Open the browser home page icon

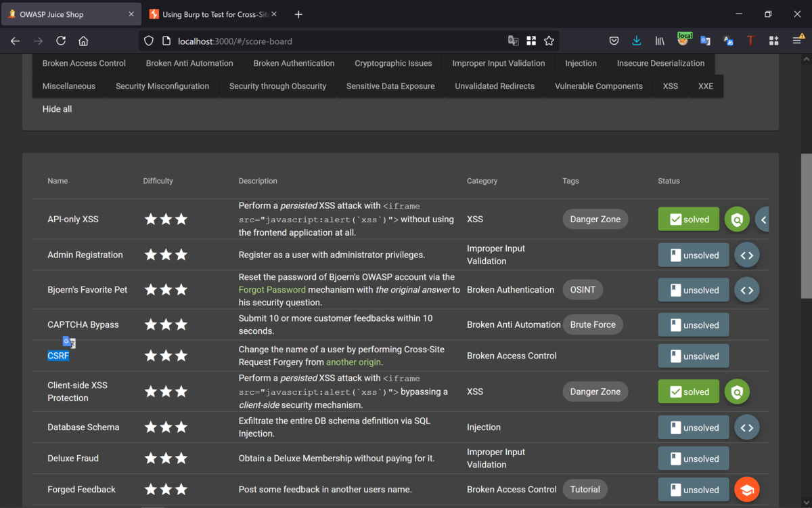83,41
